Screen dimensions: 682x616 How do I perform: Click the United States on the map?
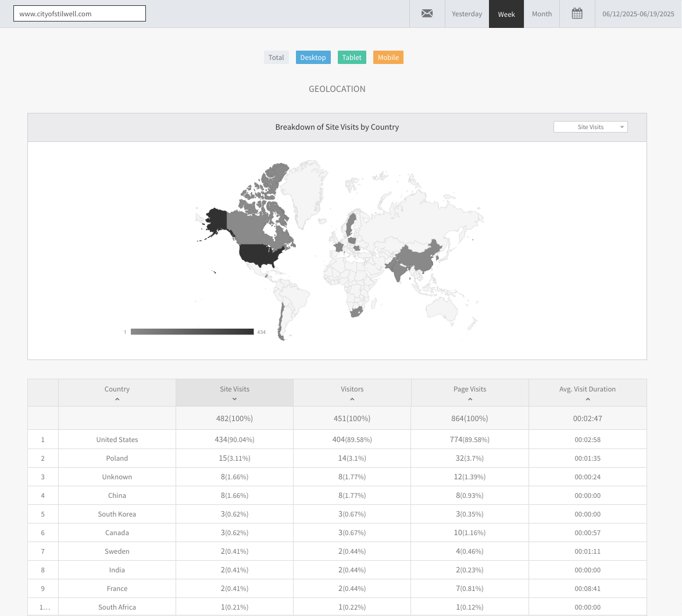click(261, 255)
